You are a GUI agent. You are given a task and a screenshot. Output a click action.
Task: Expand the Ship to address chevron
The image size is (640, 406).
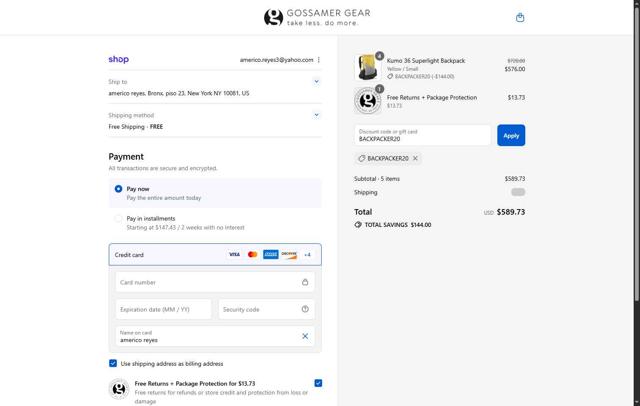click(316, 82)
